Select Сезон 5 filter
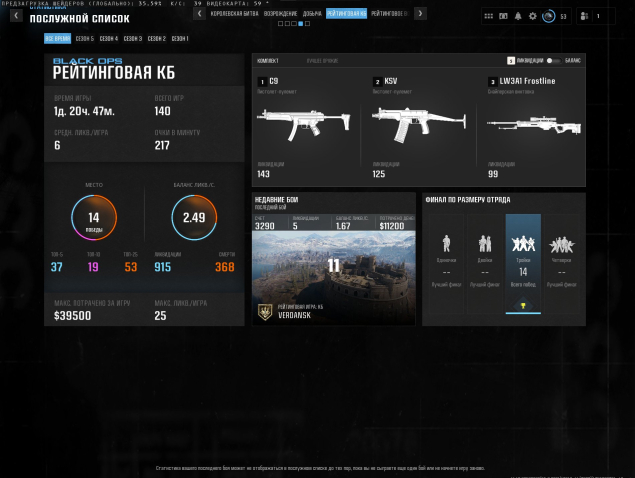The height and width of the screenshot is (478, 635). point(85,38)
